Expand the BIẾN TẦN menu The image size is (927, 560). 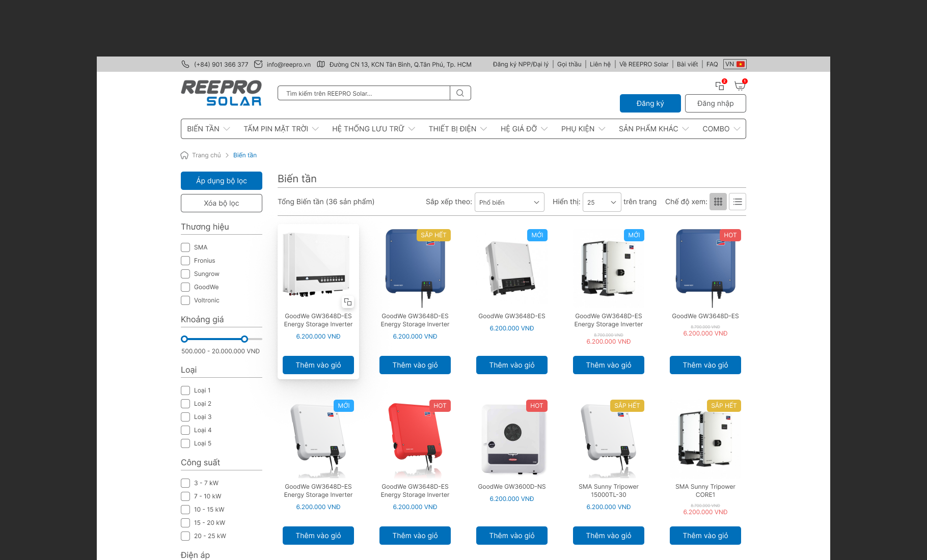click(208, 129)
